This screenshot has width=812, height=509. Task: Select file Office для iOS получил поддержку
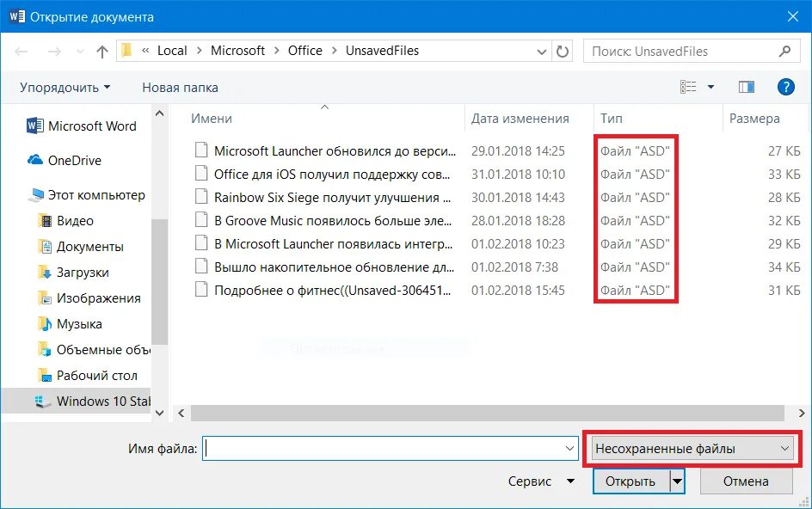click(x=332, y=175)
